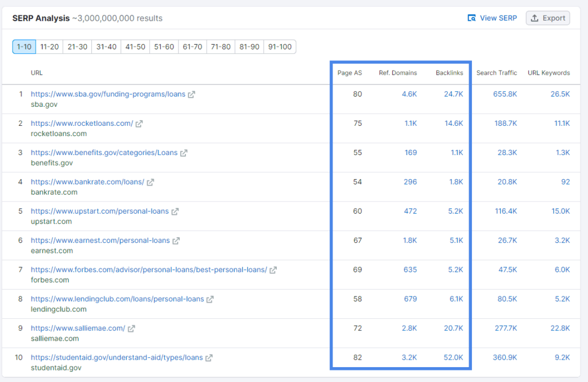588x382 pixels.
Task: Open external link icon for forbes.com URL
Action: (273, 270)
